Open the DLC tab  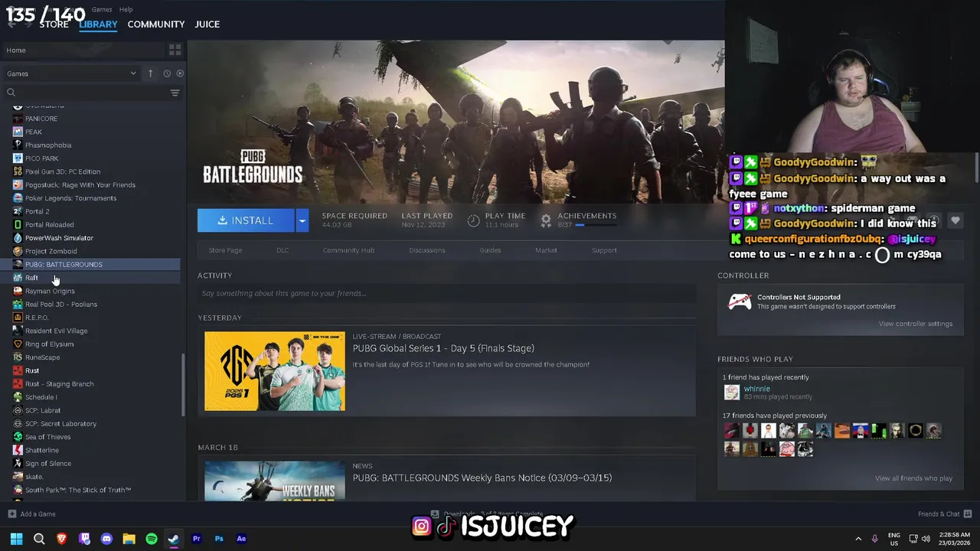click(x=283, y=250)
